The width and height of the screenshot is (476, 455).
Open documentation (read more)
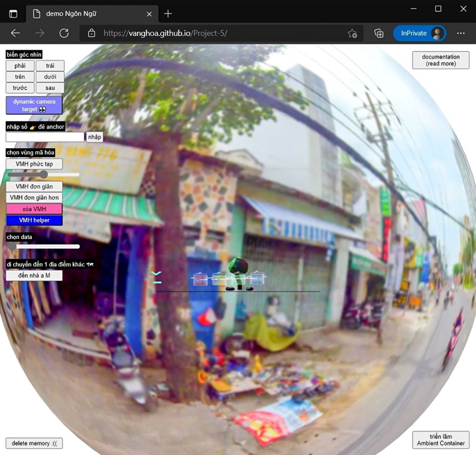(440, 60)
